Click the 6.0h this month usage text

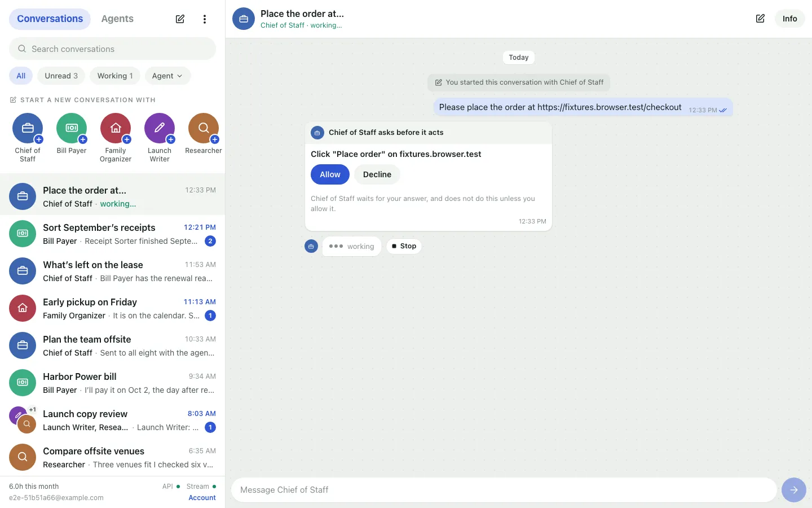click(x=34, y=487)
